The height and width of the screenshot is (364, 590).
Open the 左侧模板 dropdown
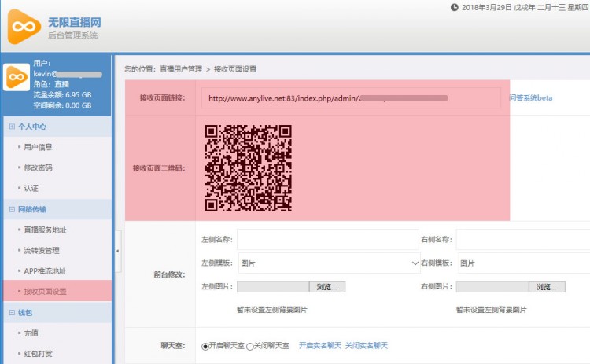(330, 263)
